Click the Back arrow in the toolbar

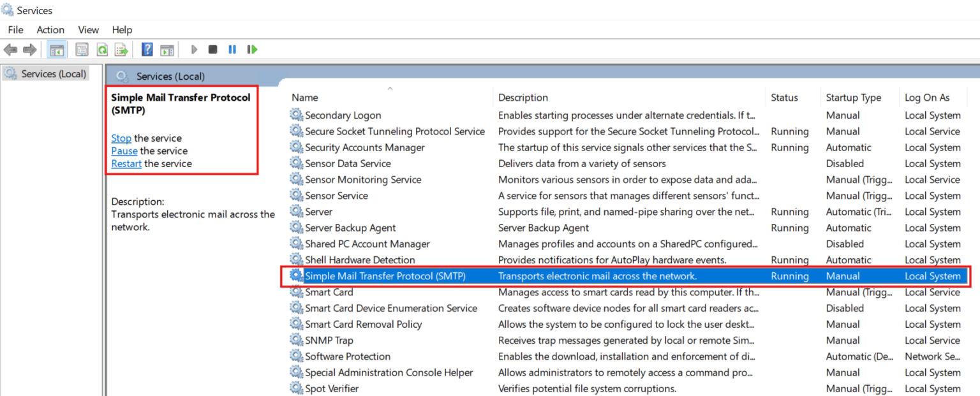click(10, 49)
